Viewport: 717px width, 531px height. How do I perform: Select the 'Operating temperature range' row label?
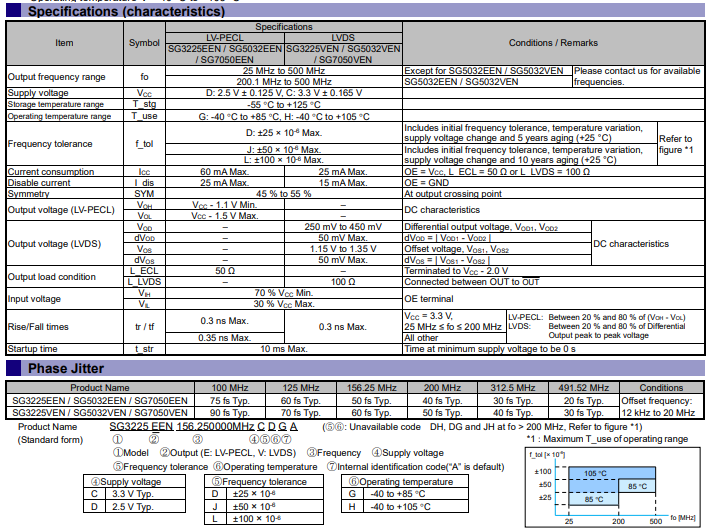tap(59, 116)
